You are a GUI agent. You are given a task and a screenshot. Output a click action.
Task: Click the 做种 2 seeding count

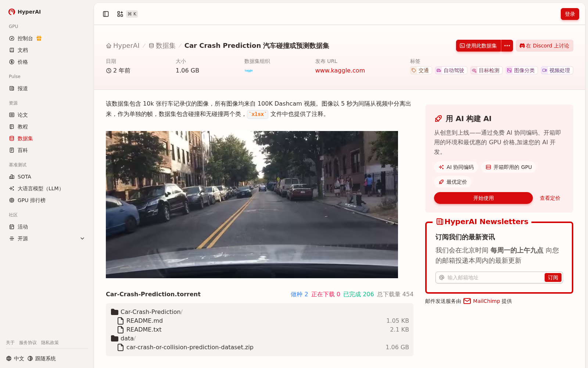pos(299,294)
